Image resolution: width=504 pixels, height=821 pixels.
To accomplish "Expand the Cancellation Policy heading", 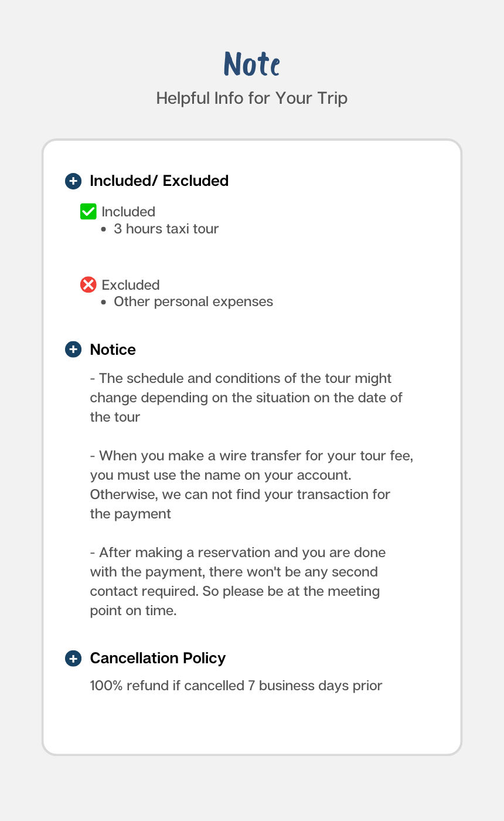I will click(x=158, y=659).
